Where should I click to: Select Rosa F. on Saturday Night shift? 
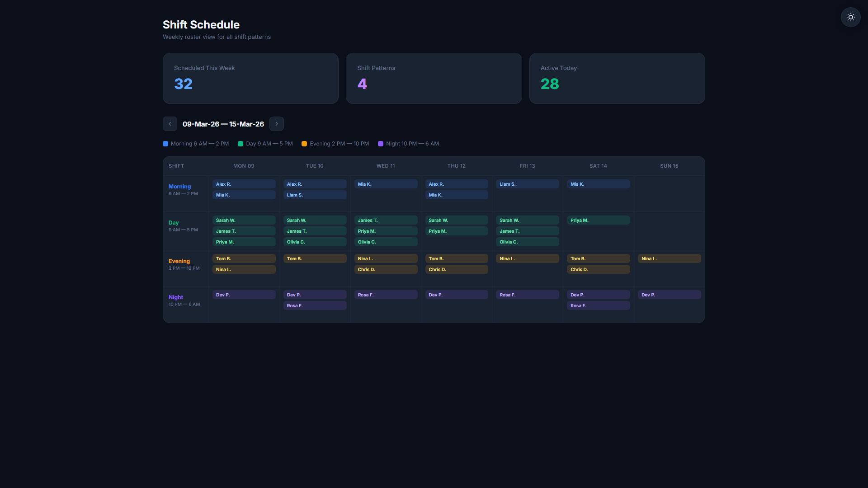tap(599, 305)
